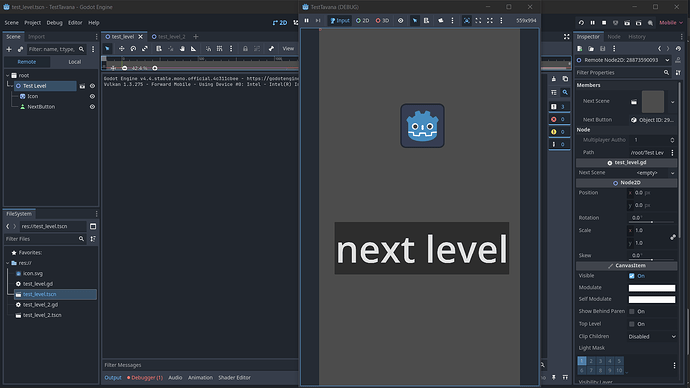Viewport: 690px width, 388px height.
Task: Toggle visibility of the NextButton node
Action: [x=92, y=107]
